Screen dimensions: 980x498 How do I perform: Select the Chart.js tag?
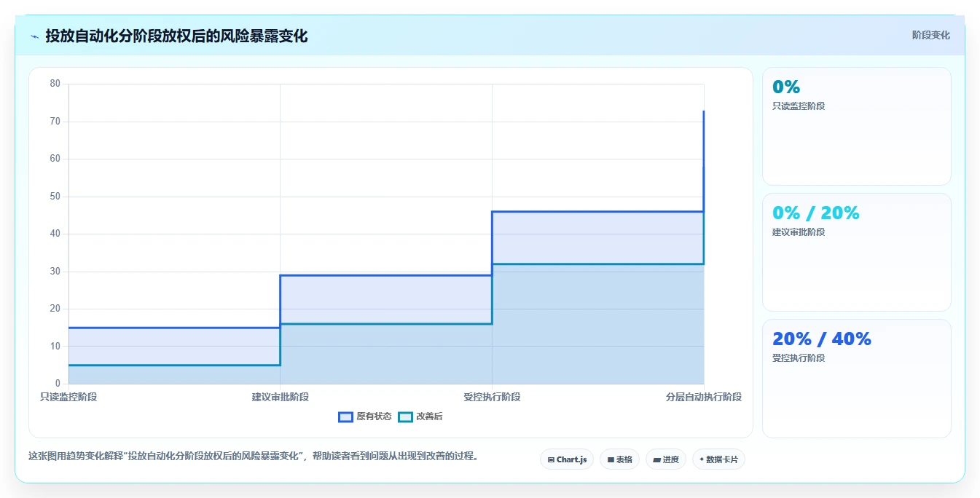(567, 459)
